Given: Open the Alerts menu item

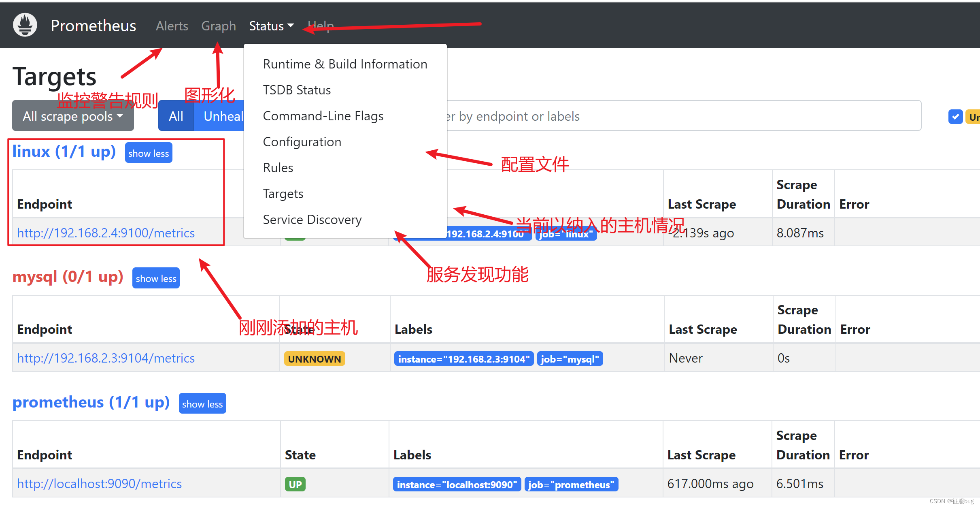Looking at the screenshot, I should tap(170, 25).
